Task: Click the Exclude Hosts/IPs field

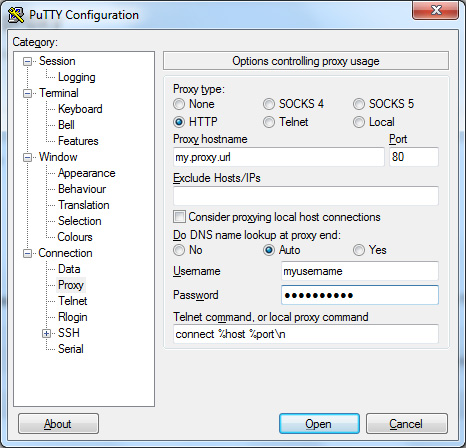Action: tap(306, 196)
